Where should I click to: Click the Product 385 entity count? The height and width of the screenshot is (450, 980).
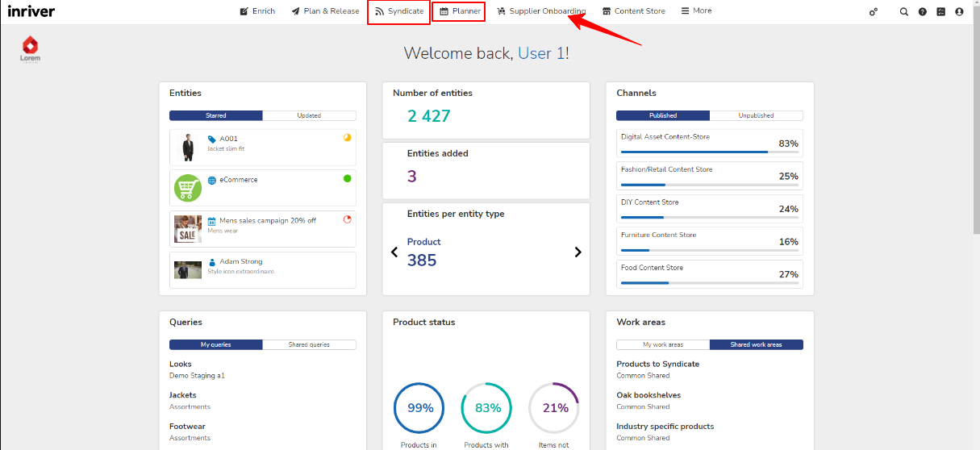coord(422,260)
